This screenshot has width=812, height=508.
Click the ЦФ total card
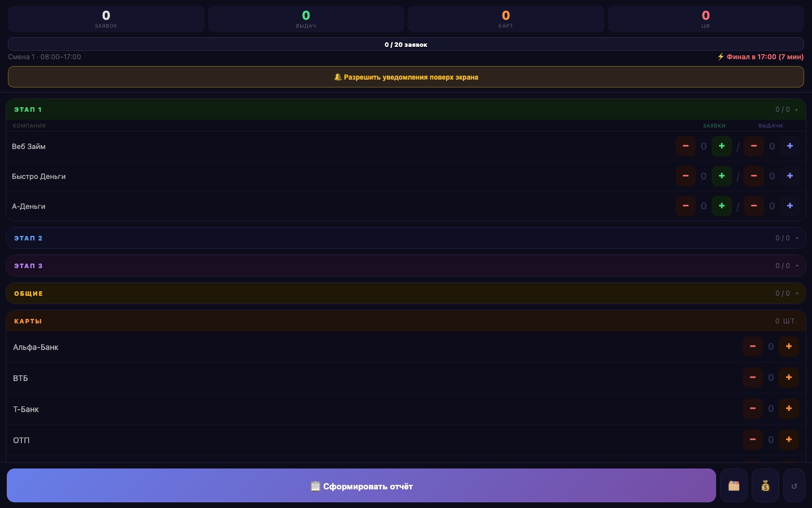706,19
